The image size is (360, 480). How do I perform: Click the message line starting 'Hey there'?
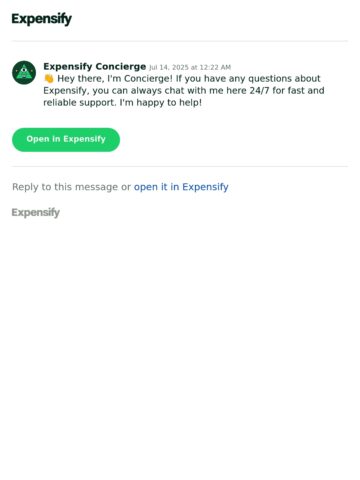189,79
